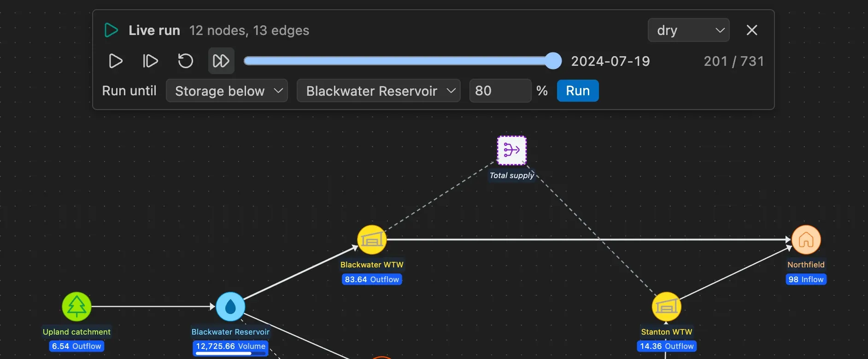868x359 pixels.
Task: Click the blue Run button
Action: (x=578, y=91)
